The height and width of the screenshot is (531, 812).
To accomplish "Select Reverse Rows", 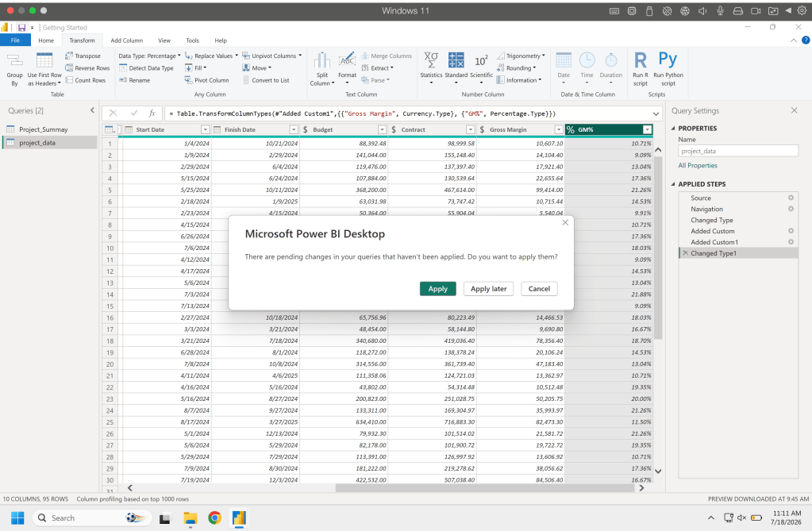I will (87, 68).
